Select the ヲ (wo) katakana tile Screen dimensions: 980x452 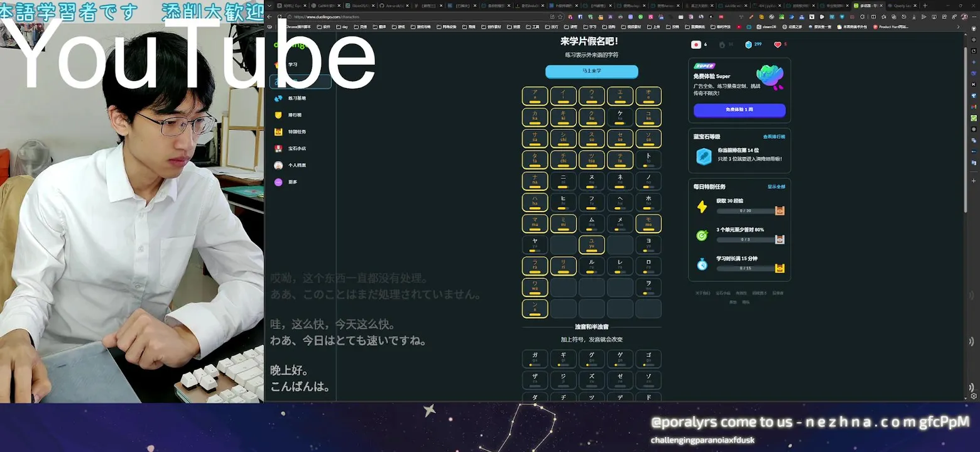pos(648,287)
